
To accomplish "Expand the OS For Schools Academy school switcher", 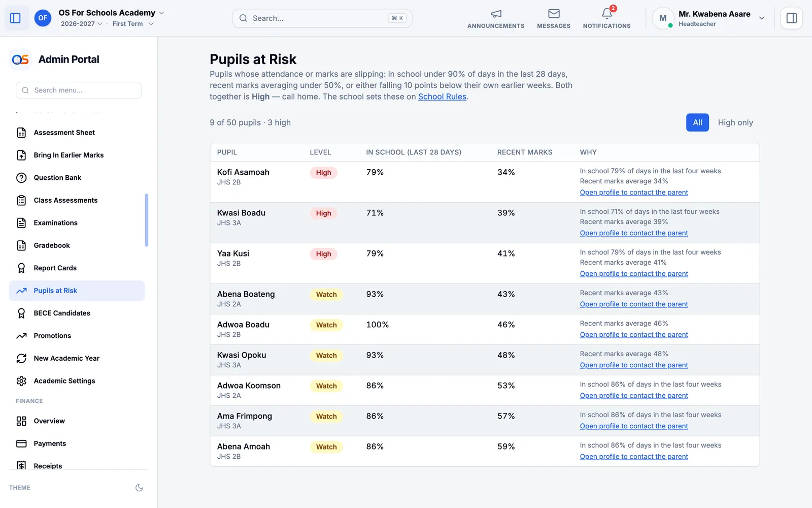I will pyautogui.click(x=111, y=13).
